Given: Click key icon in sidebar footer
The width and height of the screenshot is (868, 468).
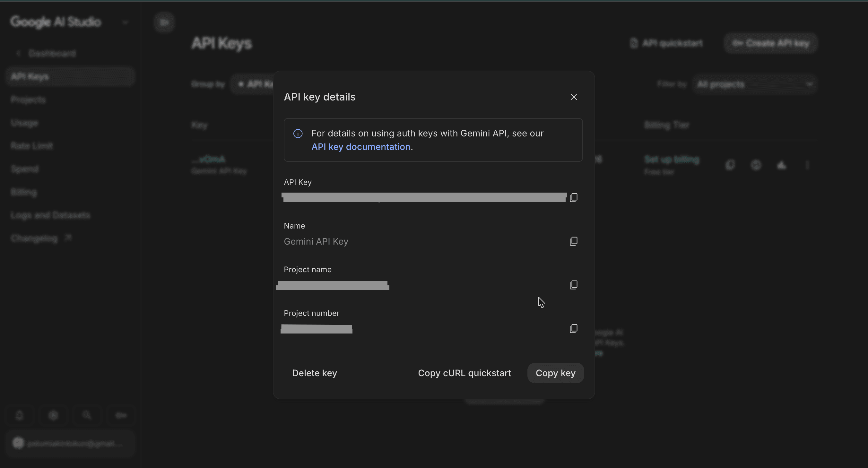Looking at the screenshot, I should pyautogui.click(x=121, y=415).
